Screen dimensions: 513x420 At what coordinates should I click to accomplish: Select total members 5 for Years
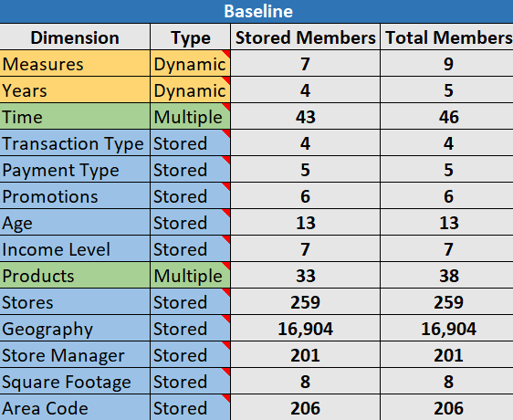447,90
